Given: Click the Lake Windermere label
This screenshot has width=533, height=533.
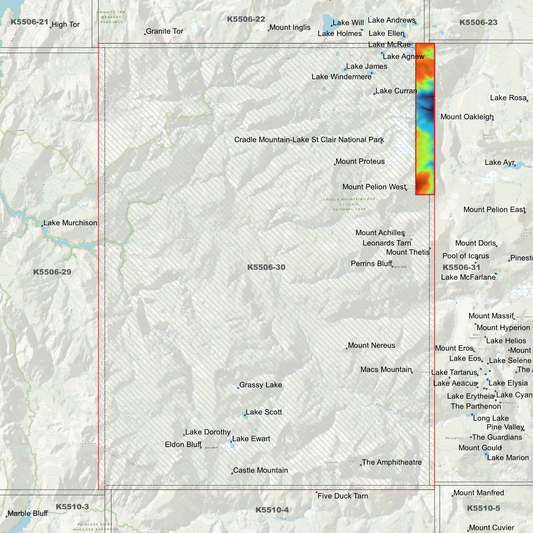Looking at the screenshot, I should coord(342,77).
